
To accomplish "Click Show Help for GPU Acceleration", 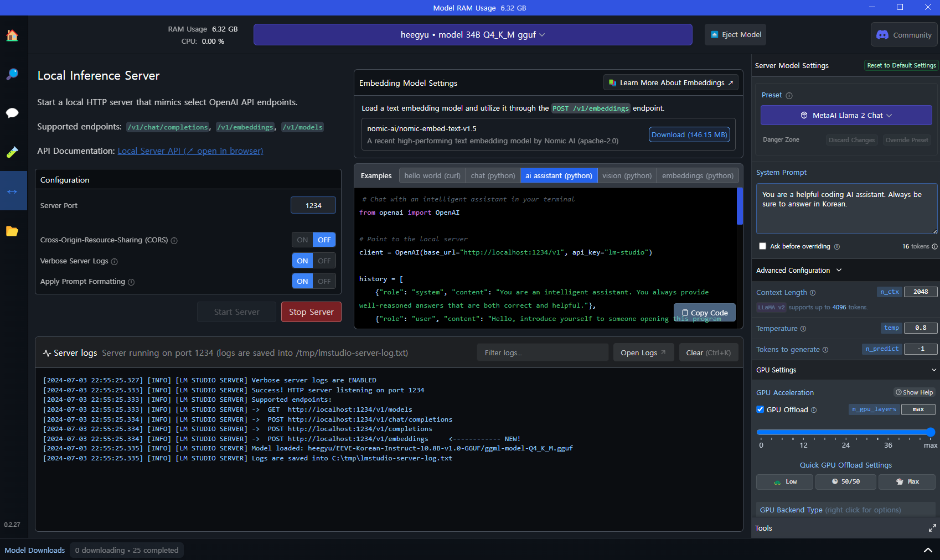I will [x=915, y=392].
